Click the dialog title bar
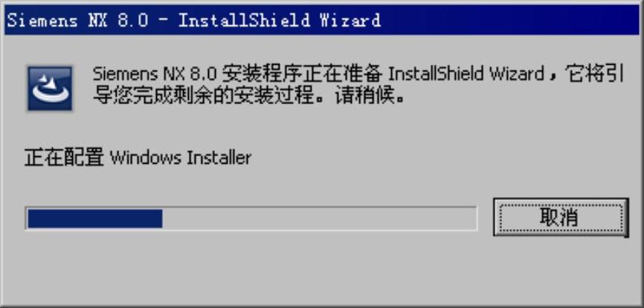 (x=322, y=19)
